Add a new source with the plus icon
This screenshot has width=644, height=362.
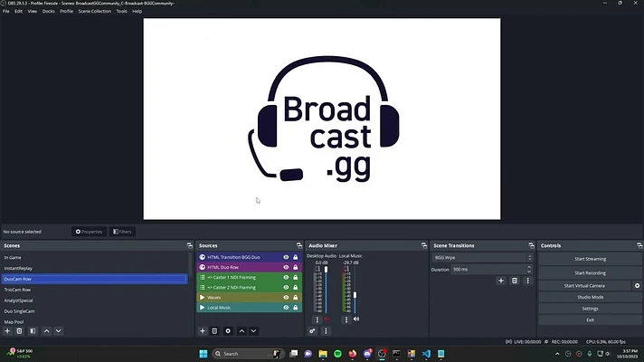(203, 330)
